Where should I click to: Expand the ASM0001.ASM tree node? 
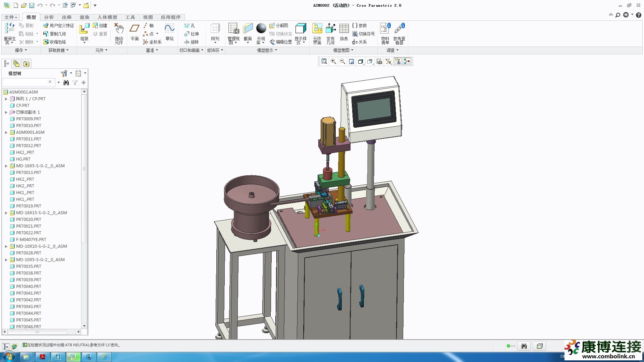6,132
